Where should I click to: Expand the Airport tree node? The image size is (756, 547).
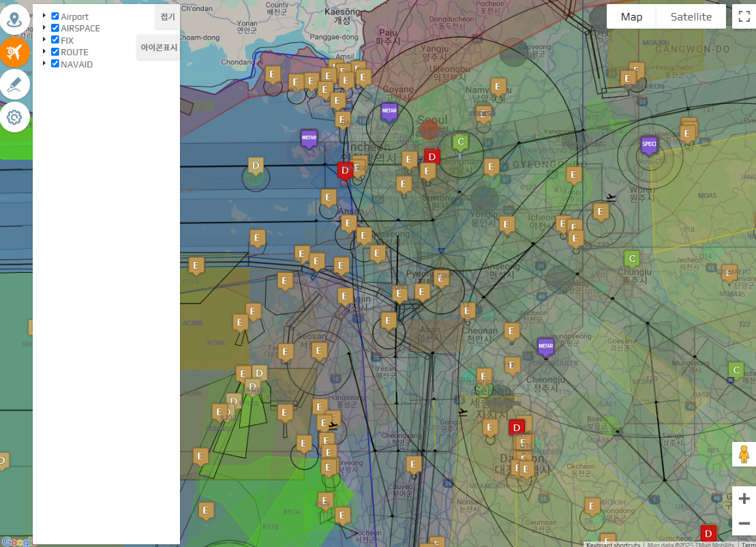[44, 16]
